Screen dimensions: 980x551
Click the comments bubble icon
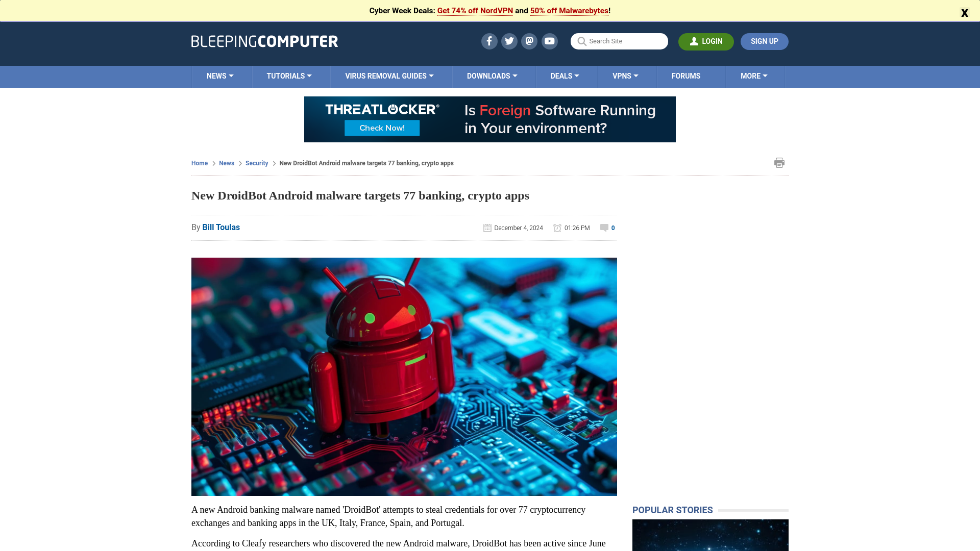604,228
